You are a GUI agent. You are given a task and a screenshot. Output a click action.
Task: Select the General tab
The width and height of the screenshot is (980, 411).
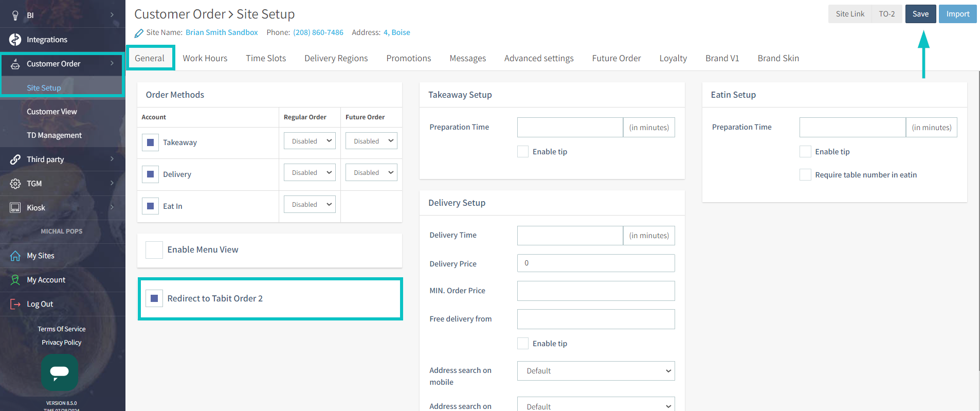pos(150,58)
